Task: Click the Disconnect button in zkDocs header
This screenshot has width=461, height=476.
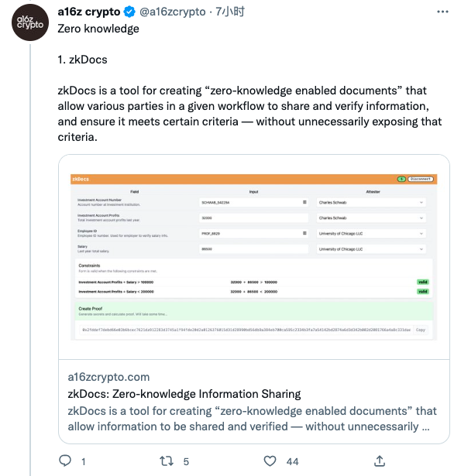Action: click(420, 179)
